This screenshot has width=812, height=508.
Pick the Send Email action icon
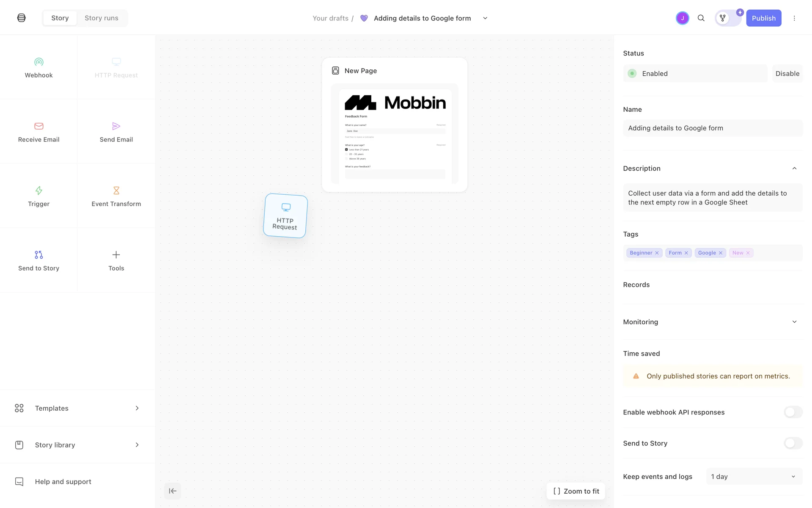116,126
